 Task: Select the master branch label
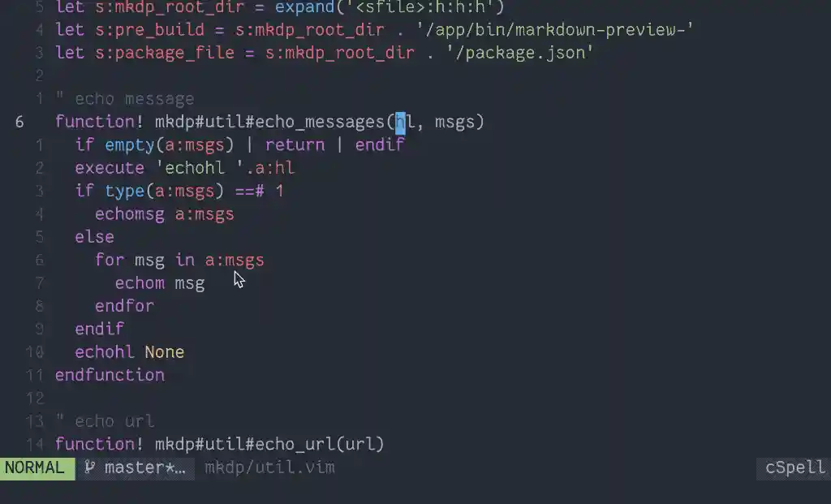coord(144,468)
